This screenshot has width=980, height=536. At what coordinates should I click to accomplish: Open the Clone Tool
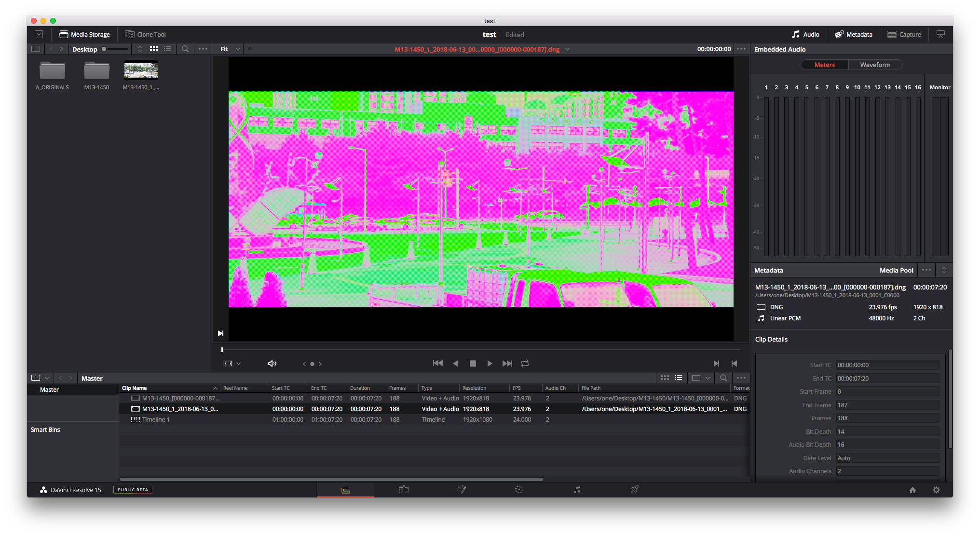click(x=145, y=34)
